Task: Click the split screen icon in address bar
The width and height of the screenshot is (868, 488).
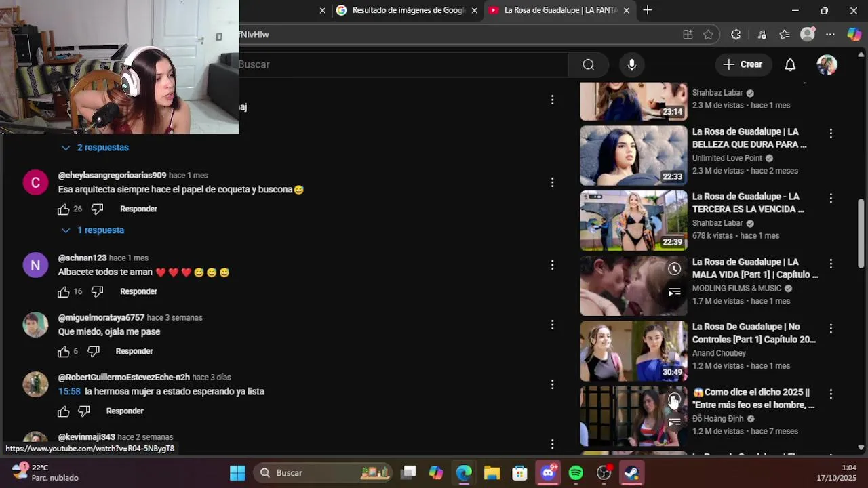Action: (x=688, y=35)
